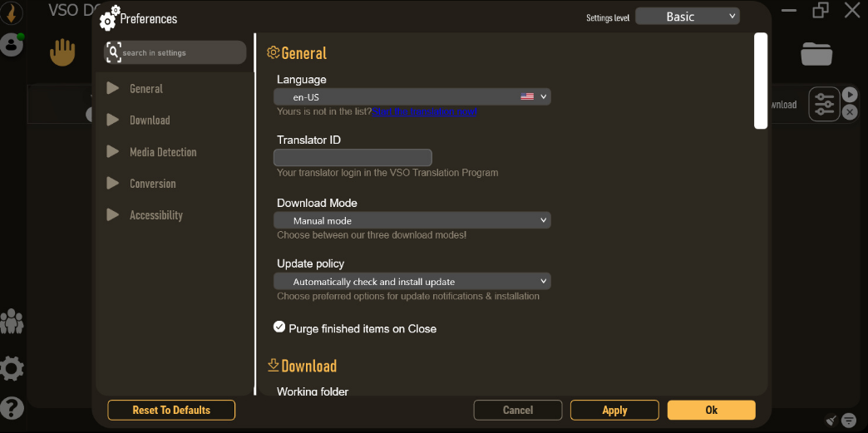Expand the Media Detection category arrow
Viewport: 868px width, 433px height.
[x=113, y=151]
